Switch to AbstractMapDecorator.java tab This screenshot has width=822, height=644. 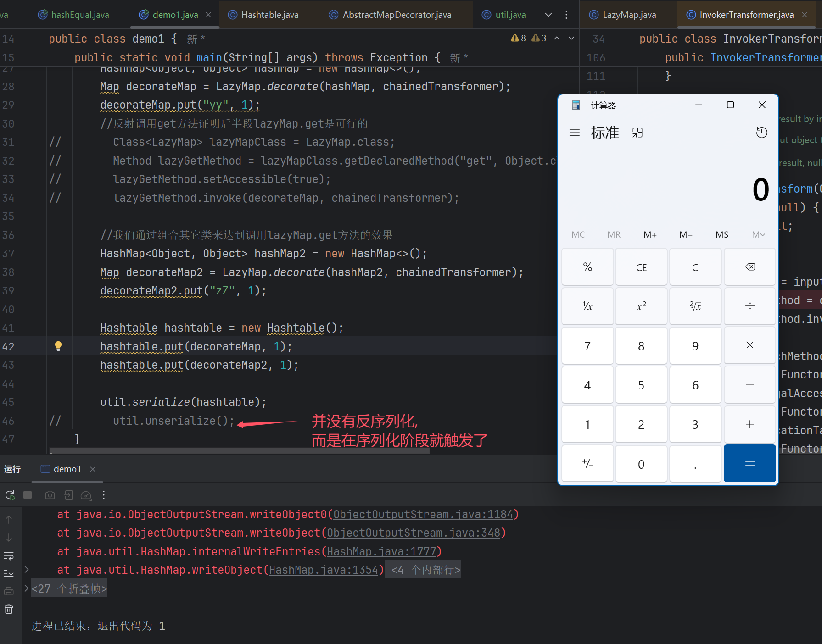click(391, 15)
